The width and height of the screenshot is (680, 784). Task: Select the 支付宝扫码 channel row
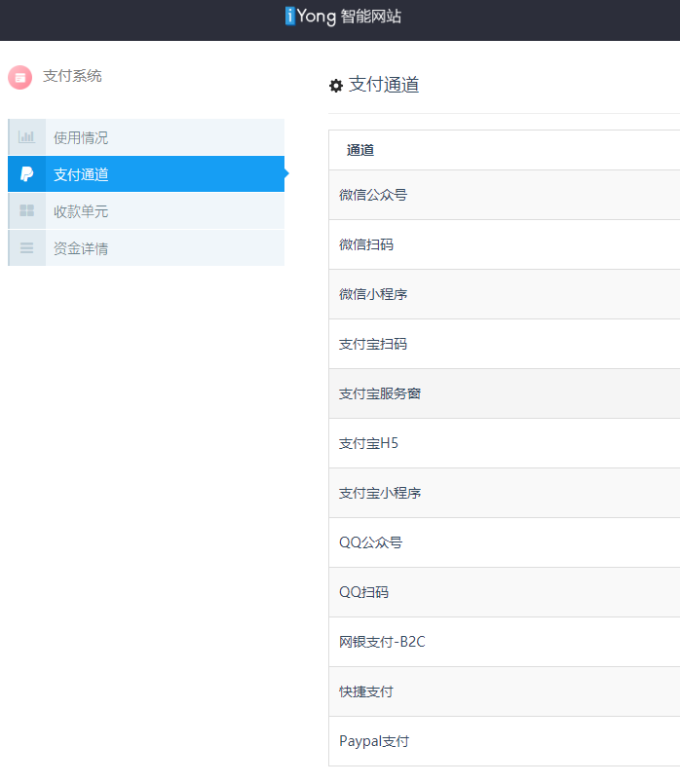[x=504, y=344]
